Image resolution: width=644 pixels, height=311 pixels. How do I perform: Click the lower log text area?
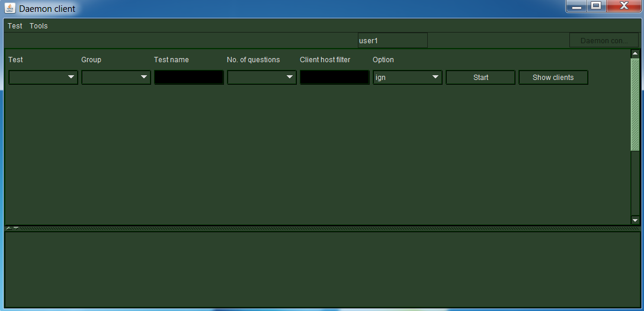pos(322,270)
